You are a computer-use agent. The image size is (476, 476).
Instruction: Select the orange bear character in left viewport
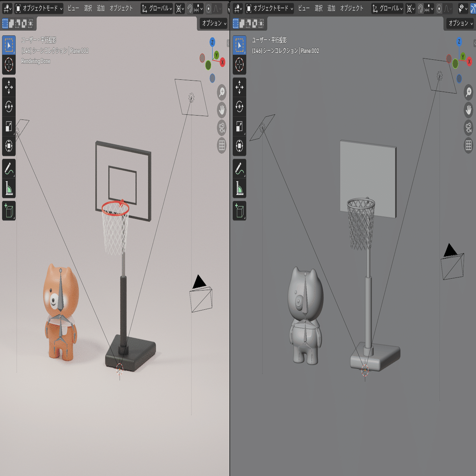61,313
